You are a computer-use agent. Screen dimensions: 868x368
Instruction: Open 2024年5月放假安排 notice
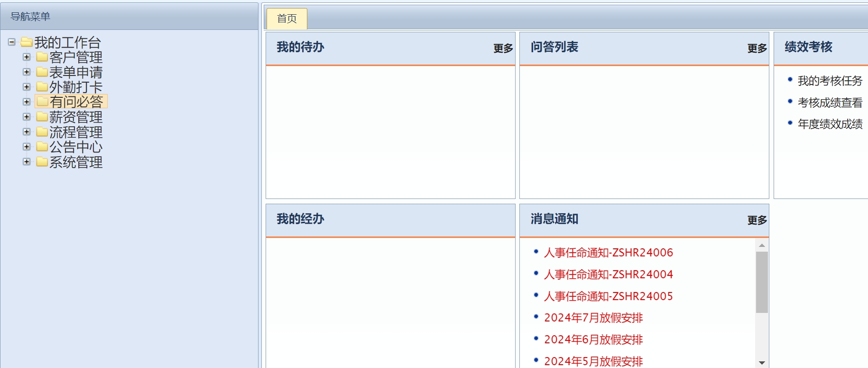(593, 361)
